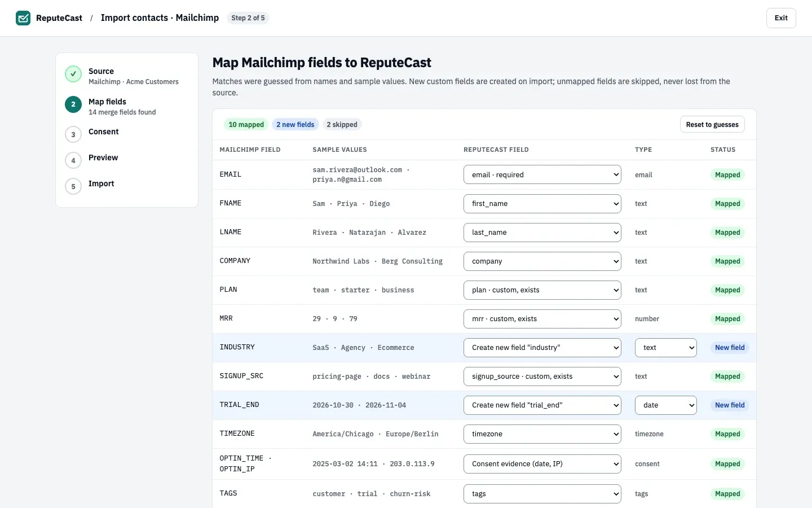Image resolution: width=812 pixels, height=508 pixels.
Task: Click the MAILCHIMP FIELD column header
Action: tap(250, 150)
